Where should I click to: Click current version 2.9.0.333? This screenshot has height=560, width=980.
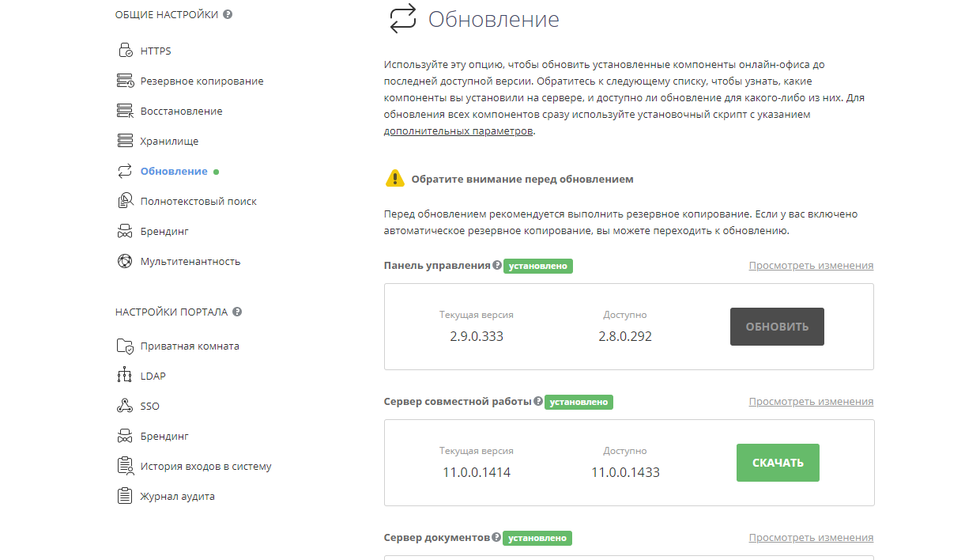point(477,336)
